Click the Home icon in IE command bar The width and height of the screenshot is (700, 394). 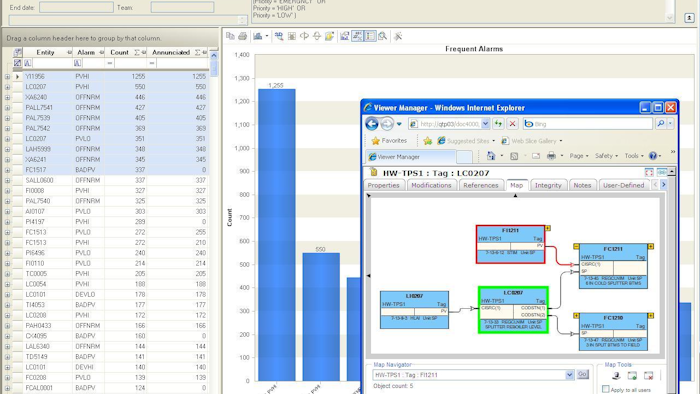(x=491, y=156)
